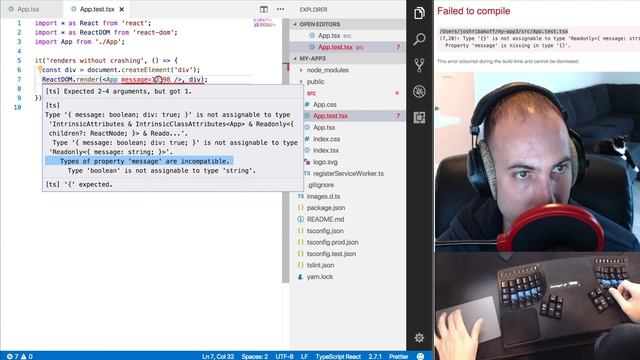Select language mode TypeScript React
640x360 pixels.
click(x=338, y=356)
